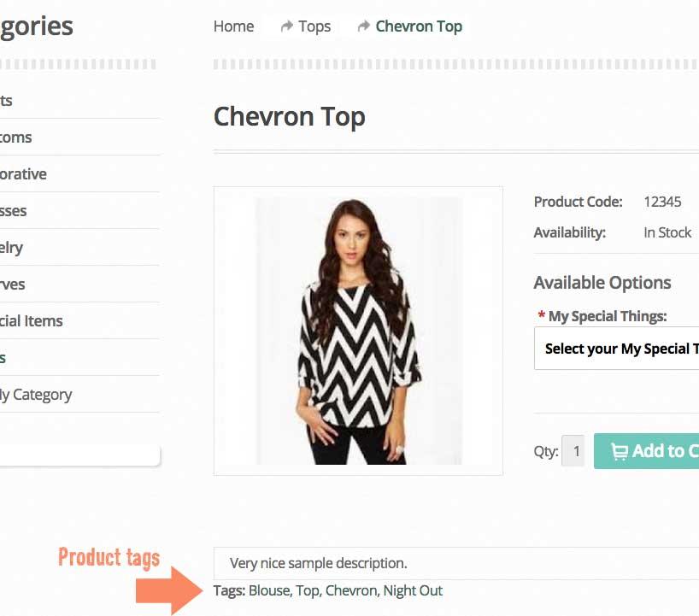Open the Chevron Top product image
Image resolution: width=699 pixels, height=616 pixels.
coord(358,331)
